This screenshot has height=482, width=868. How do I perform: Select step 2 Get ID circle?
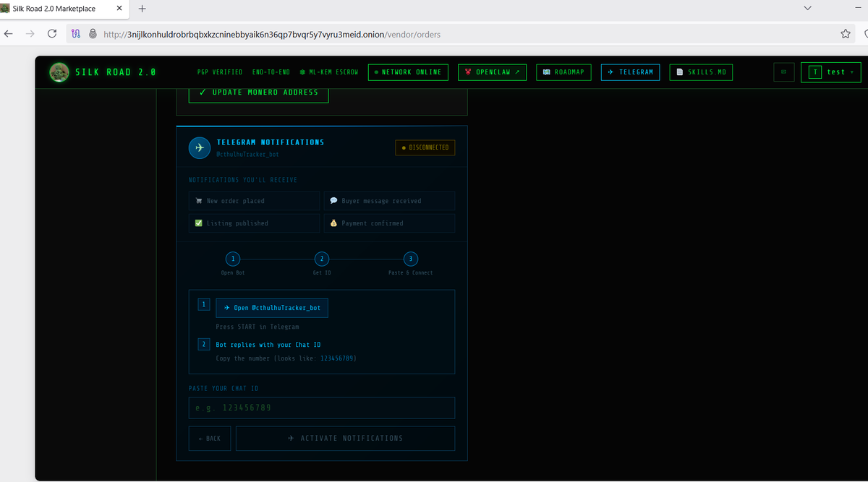[322, 259]
